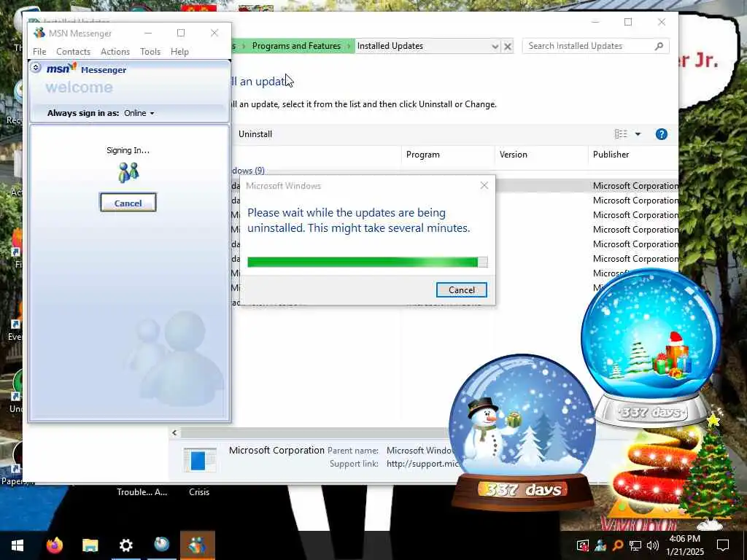Open File Explorer from the taskbar
The image size is (747, 560).
(x=90, y=545)
